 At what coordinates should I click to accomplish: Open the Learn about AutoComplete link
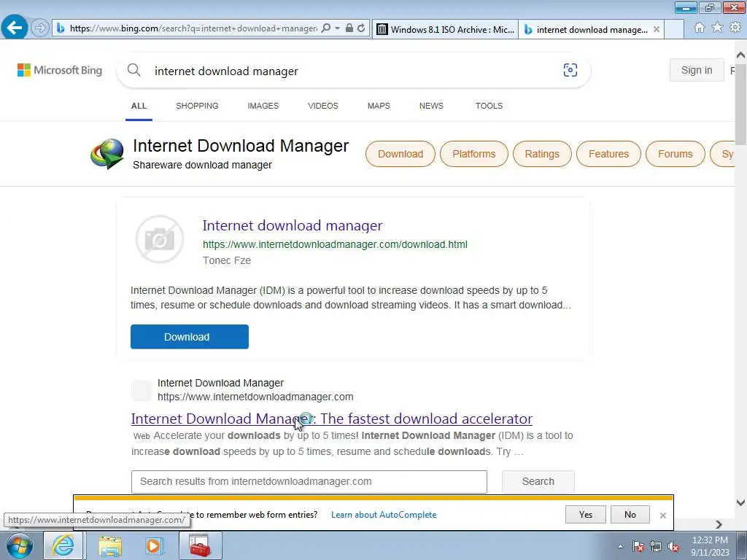tap(384, 515)
